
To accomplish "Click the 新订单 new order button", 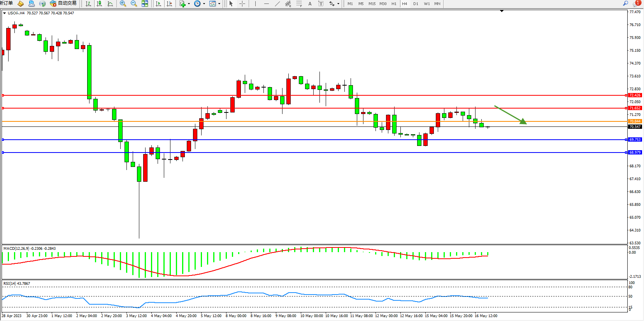I will 7,4.
